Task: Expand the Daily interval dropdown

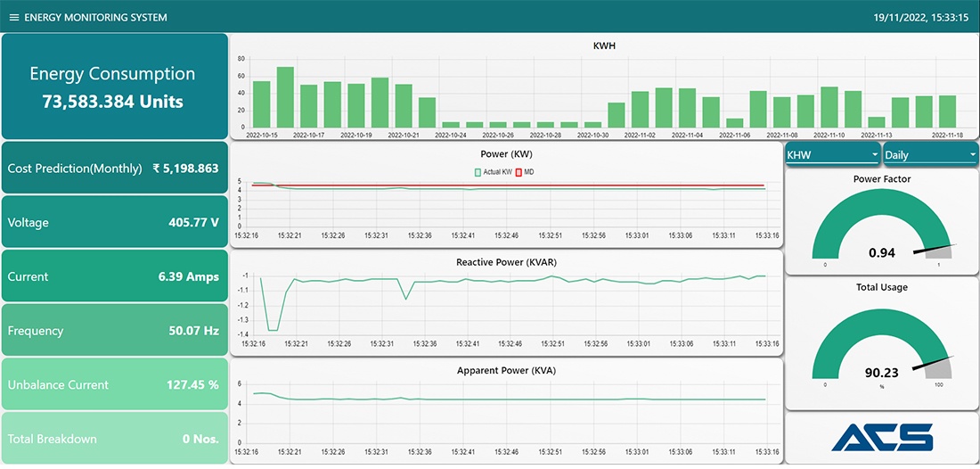Action: (x=929, y=154)
